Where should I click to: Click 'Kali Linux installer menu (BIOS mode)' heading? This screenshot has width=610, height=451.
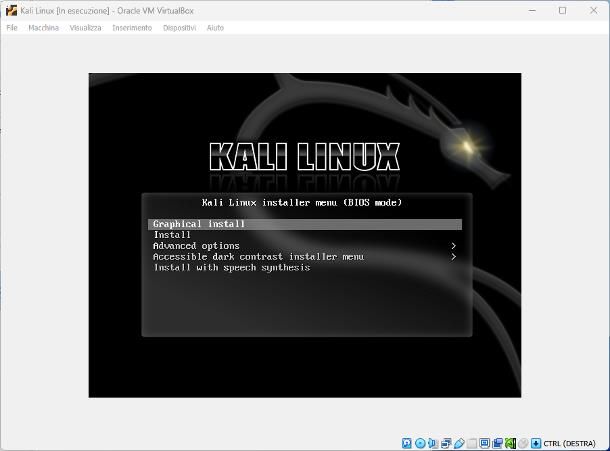click(302, 203)
